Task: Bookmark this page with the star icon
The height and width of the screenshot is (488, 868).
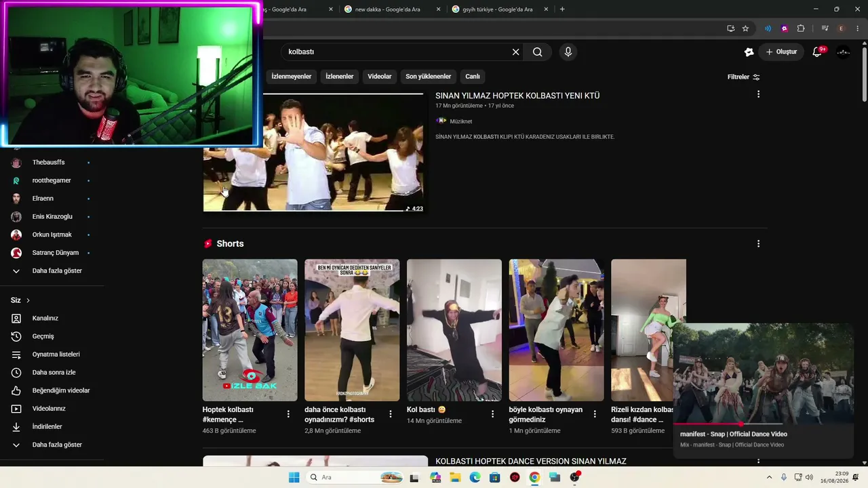Action: tap(745, 28)
